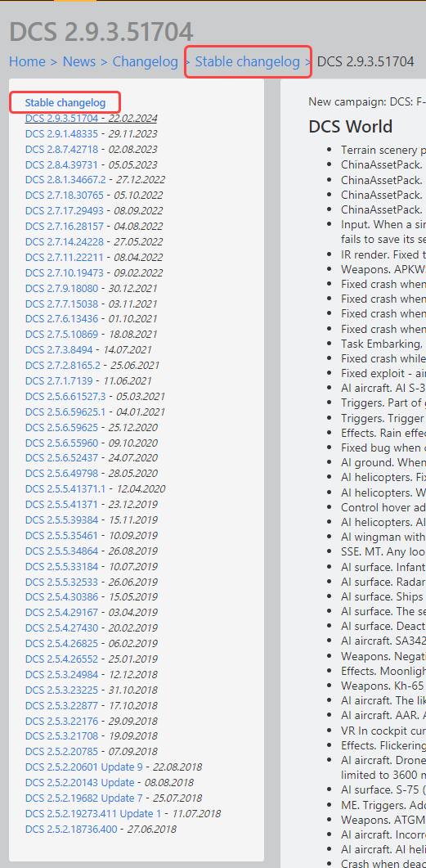Open DCS 2.7.9.18080 changelog
426x868 pixels.
[x=61, y=288]
